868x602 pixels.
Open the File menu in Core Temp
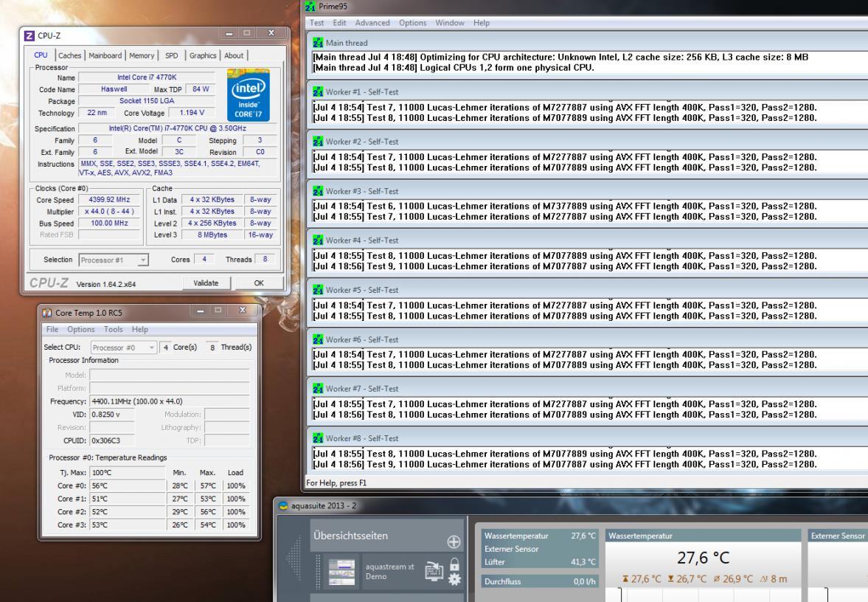point(52,329)
